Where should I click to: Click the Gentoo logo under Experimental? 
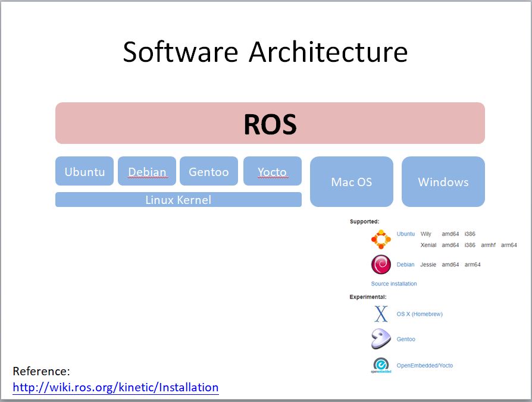(380, 338)
